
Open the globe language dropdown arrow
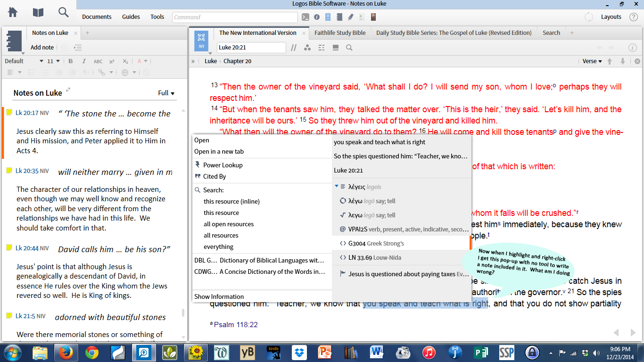[x=134, y=73]
